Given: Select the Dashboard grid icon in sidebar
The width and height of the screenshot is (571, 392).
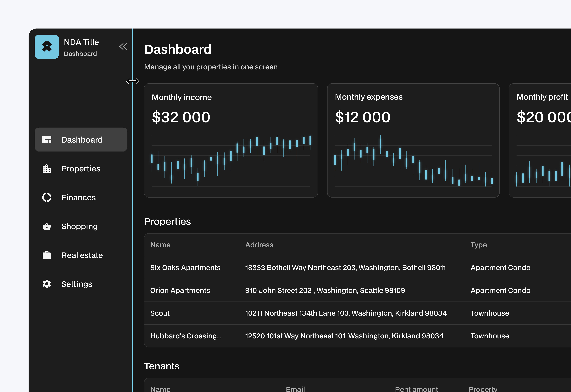Looking at the screenshot, I should click(x=47, y=139).
